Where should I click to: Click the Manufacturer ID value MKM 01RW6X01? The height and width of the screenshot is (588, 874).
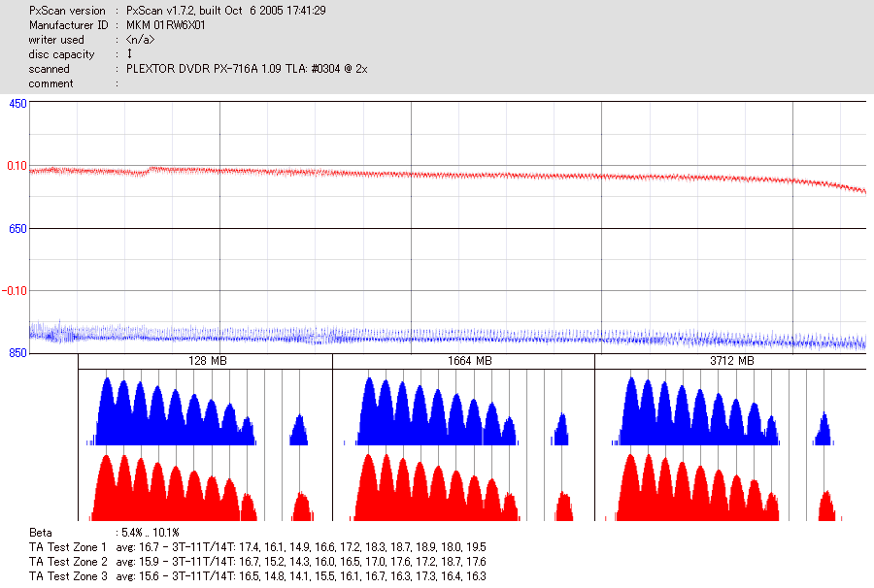pyautogui.click(x=165, y=25)
